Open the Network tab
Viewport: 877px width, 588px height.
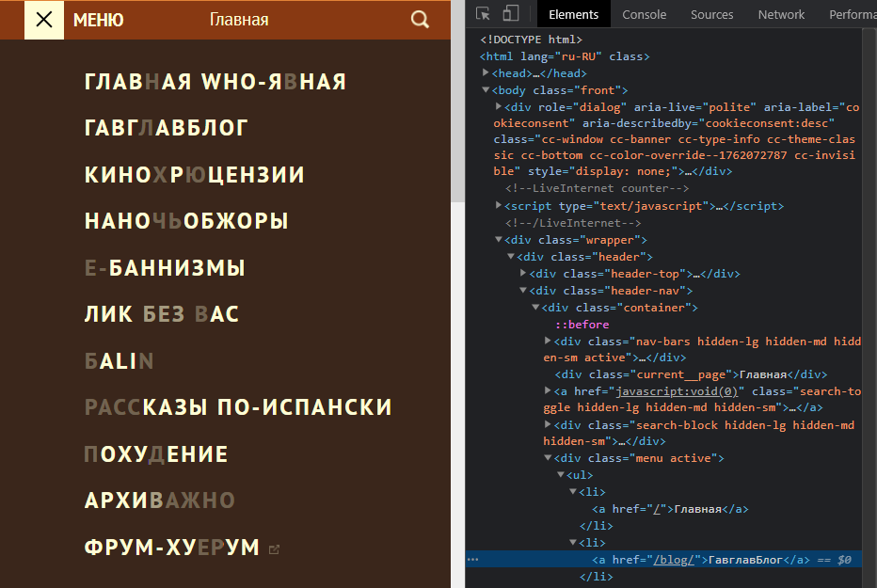[781, 14]
